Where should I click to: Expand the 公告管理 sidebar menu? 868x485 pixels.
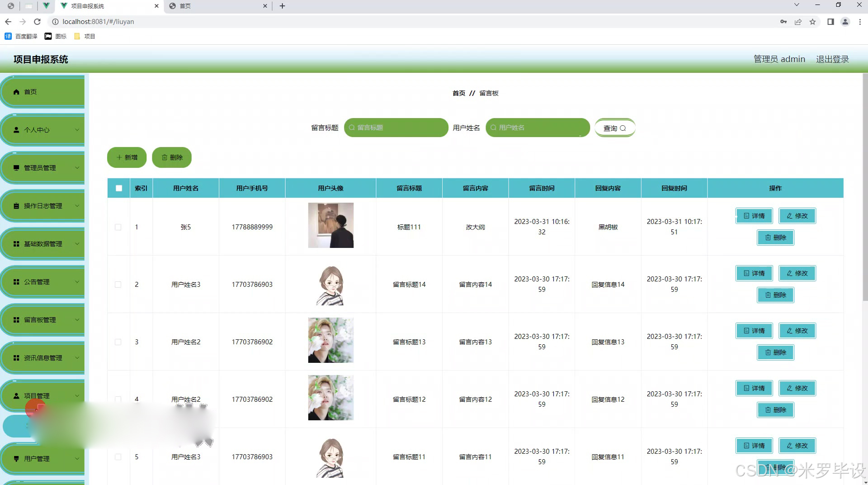pos(43,282)
